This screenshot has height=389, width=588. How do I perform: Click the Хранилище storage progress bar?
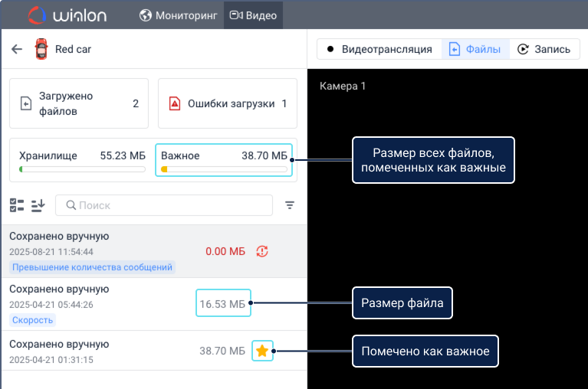[82, 169]
